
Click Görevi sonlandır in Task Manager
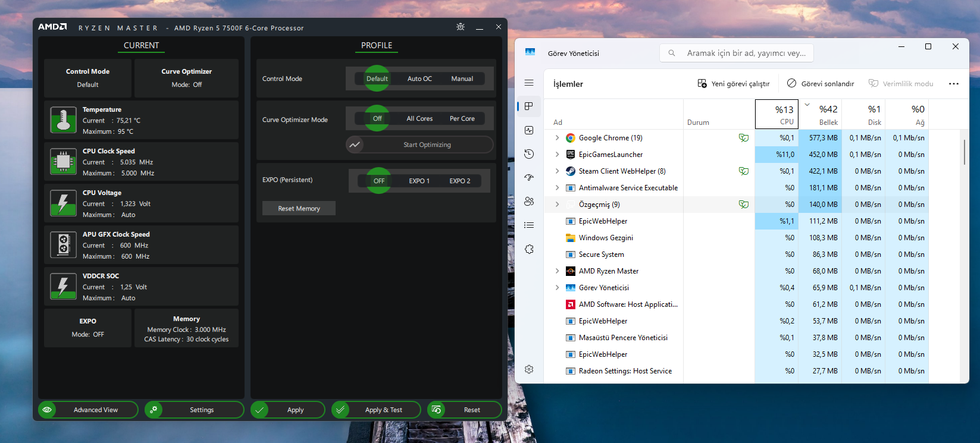click(x=821, y=84)
